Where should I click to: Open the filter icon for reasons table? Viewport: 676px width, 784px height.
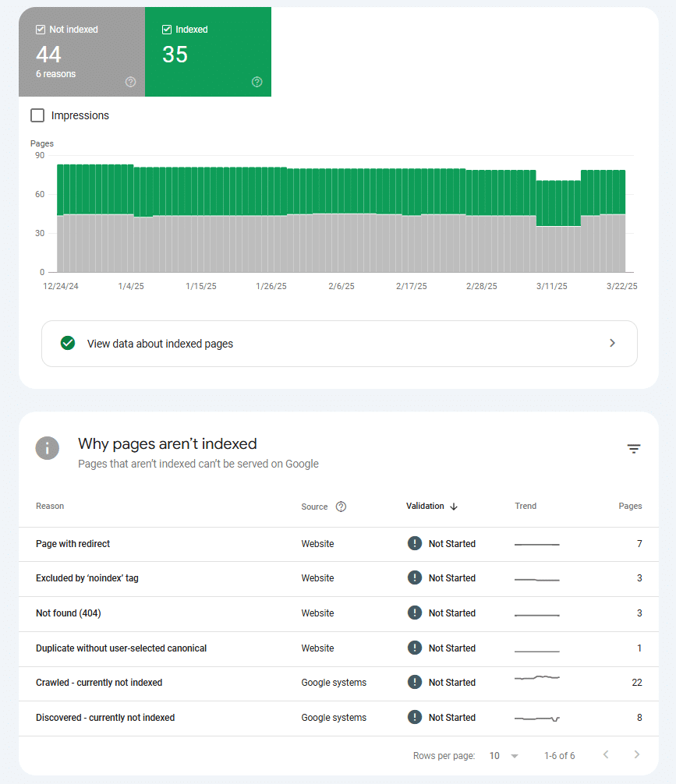pos(634,449)
